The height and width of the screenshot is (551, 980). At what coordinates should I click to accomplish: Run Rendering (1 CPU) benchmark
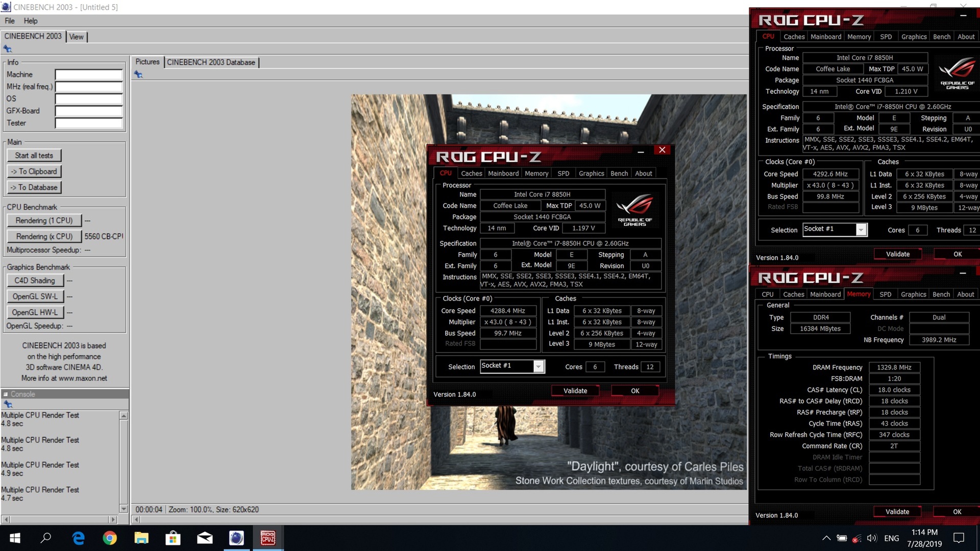[44, 220]
